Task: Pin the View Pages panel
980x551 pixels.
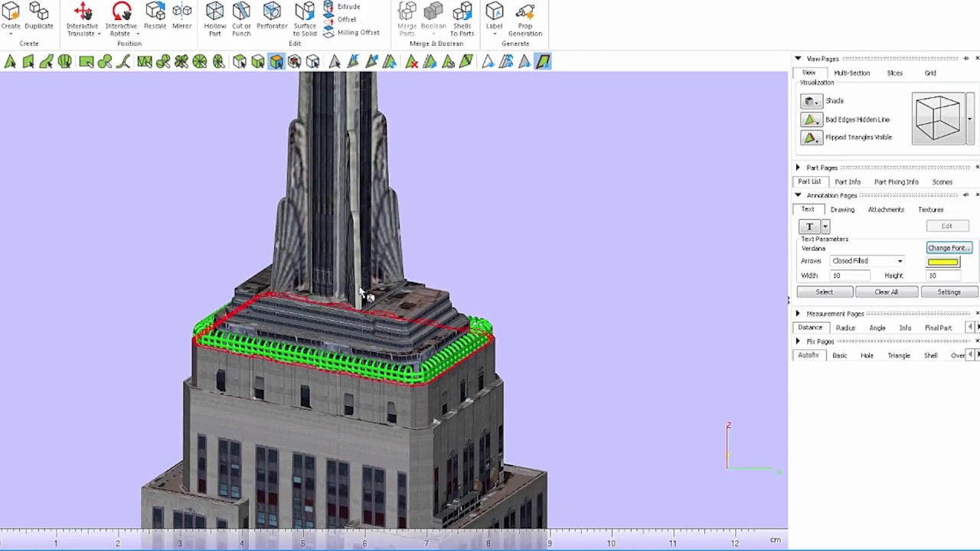Action: (x=966, y=59)
